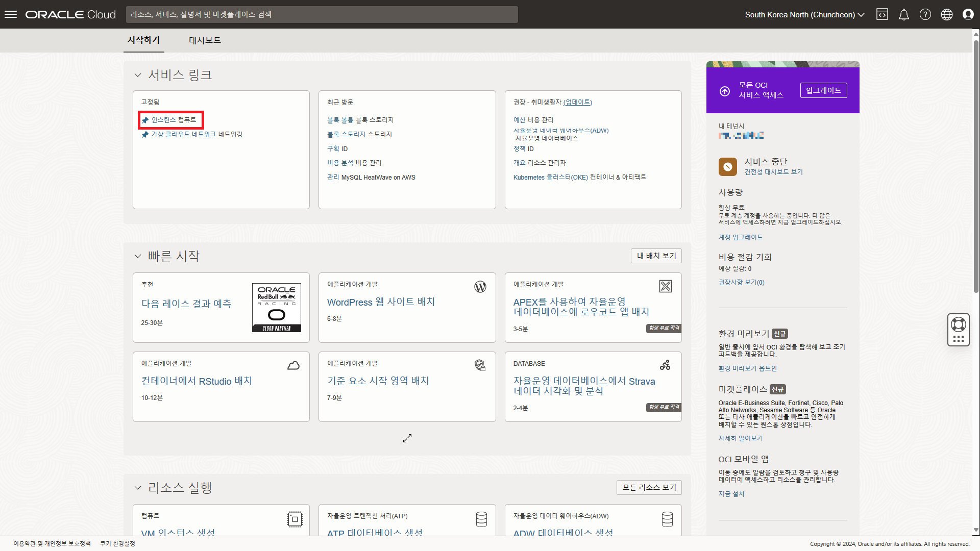Viewport: 980px width, 551px height.
Task: Switch to the 대시보드 tab
Action: pyautogui.click(x=205, y=40)
